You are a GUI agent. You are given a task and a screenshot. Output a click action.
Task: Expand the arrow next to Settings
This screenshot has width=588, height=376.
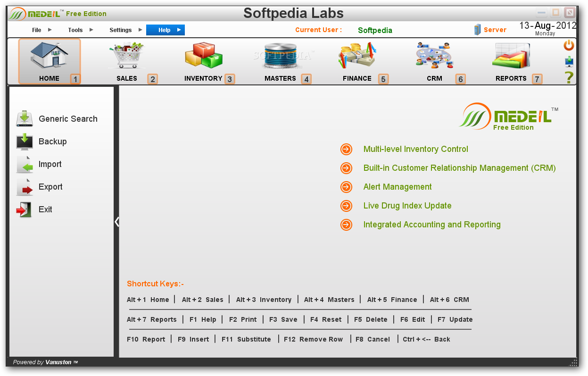click(x=140, y=30)
